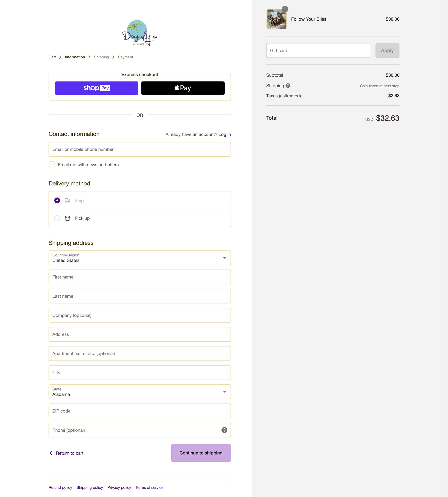Click the Phone field help icon

224,430
